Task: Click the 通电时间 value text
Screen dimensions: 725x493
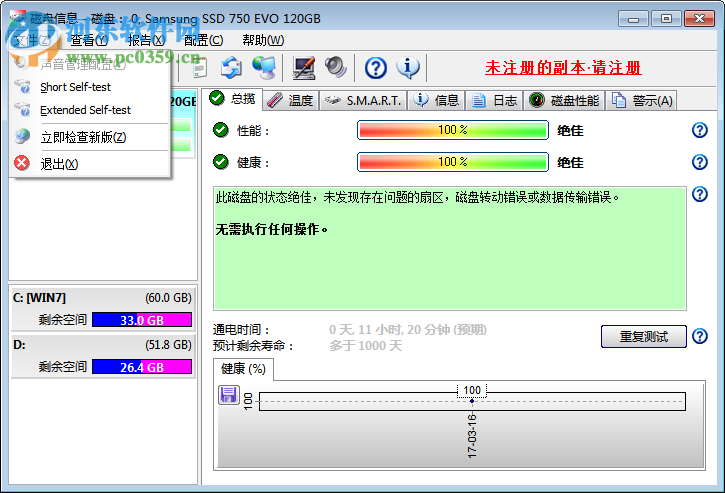Action: click(408, 330)
